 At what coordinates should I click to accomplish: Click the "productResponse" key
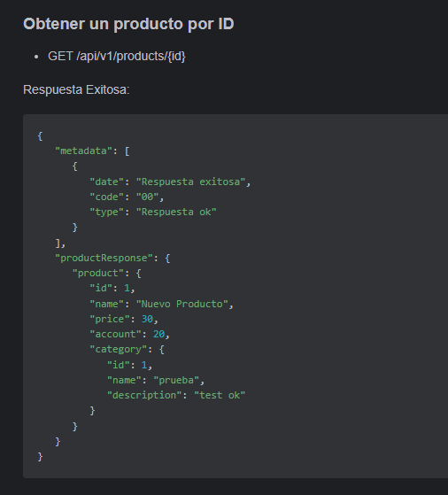(x=104, y=258)
